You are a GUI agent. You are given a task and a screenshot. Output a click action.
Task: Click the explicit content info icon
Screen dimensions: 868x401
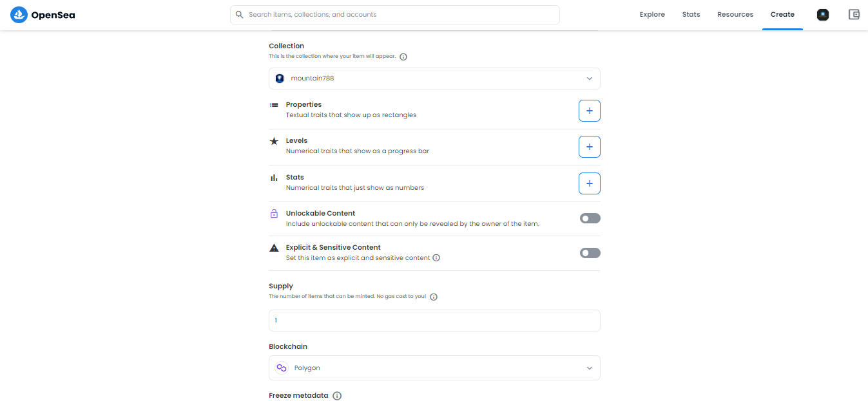click(436, 258)
